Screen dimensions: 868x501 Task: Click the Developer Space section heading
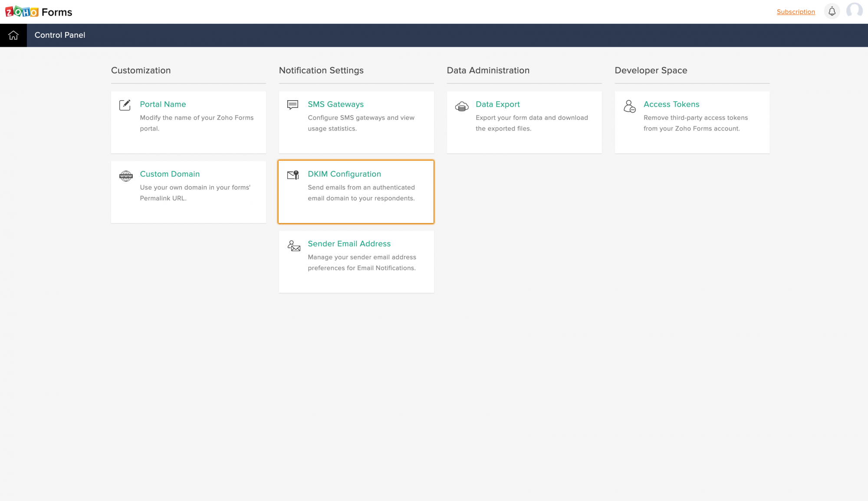point(651,70)
